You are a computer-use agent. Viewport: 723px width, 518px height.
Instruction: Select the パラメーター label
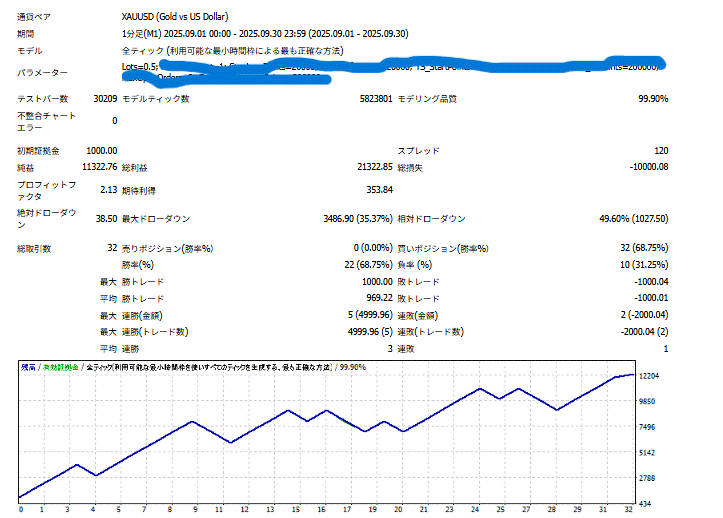(x=42, y=72)
